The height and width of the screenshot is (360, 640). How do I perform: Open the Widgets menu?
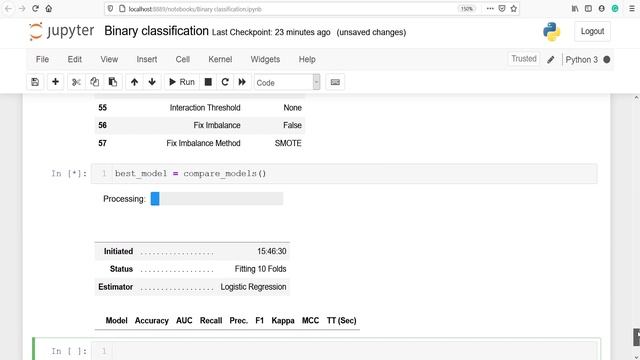[x=265, y=60]
